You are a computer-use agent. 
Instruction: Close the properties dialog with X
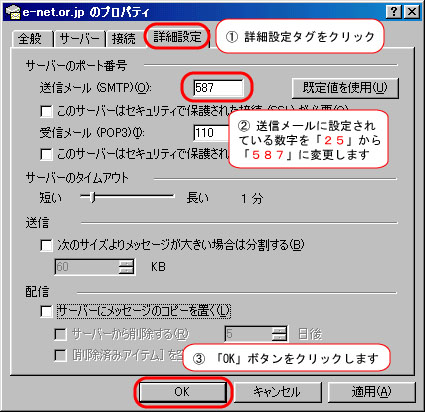[412, 12]
